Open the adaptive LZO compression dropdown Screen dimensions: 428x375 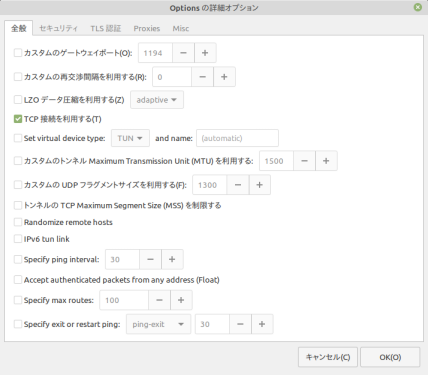point(157,100)
